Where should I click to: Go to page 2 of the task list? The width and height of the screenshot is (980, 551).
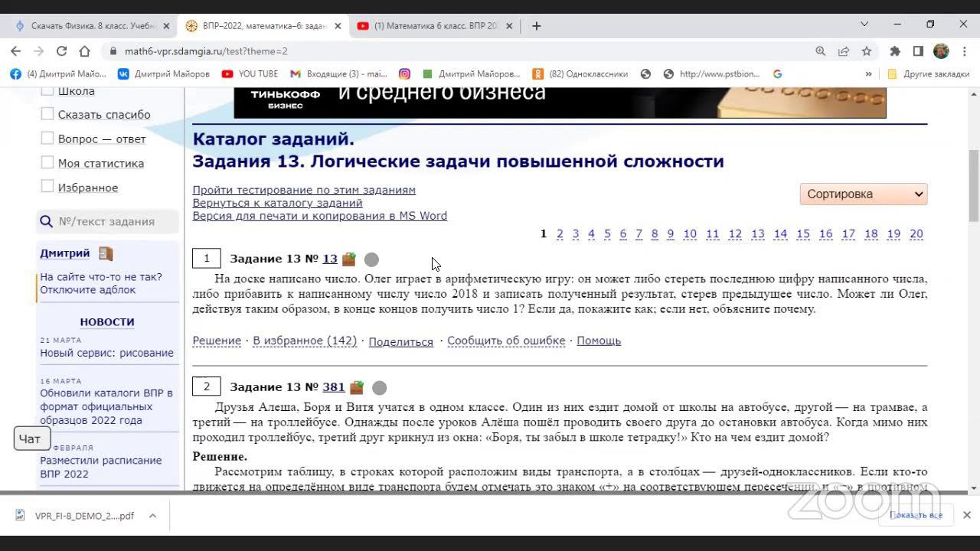pyautogui.click(x=560, y=234)
